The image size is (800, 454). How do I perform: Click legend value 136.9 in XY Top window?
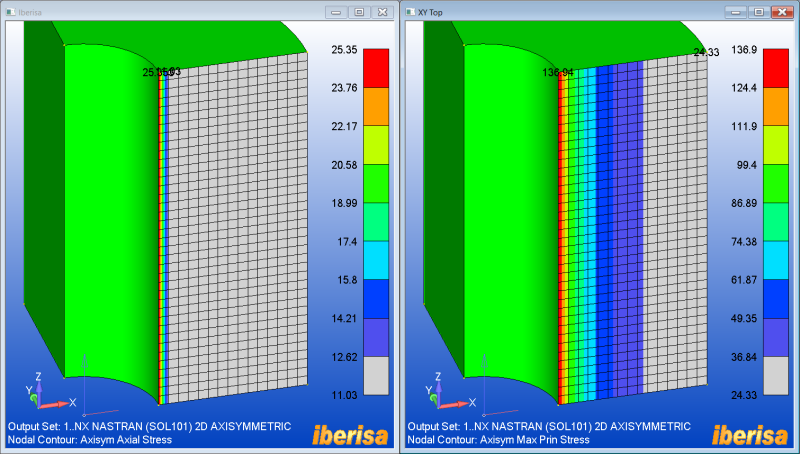pos(744,49)
